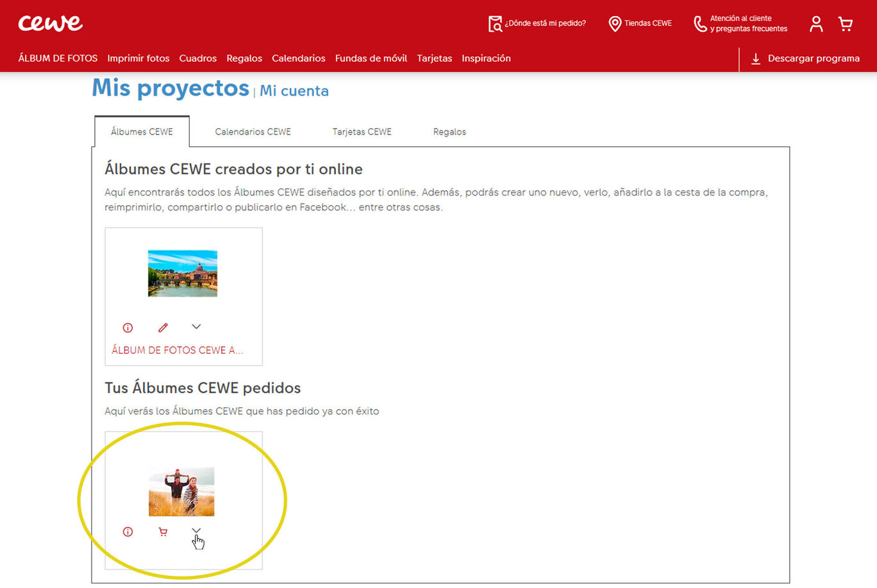Expand options chevron for ordered album
Image resolution: width=877 pixels, height=588 pixels.
[x=196, y=530]
